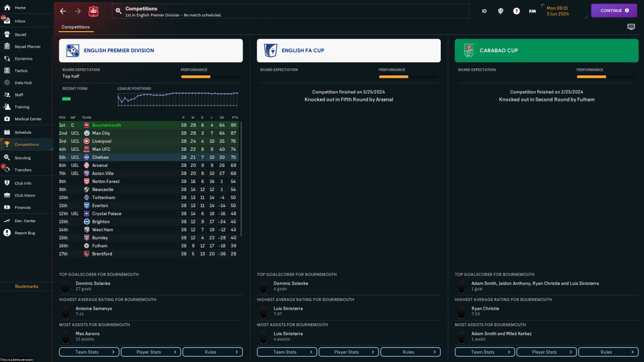644x362 pixels.
Task: Open Squad Planner in the sidebar
Action: [x=27, y=47]
